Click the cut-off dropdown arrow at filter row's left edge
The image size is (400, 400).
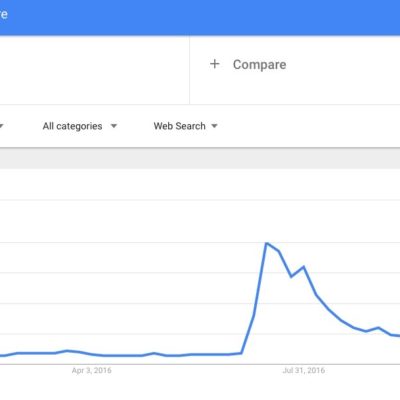point(1,126)
